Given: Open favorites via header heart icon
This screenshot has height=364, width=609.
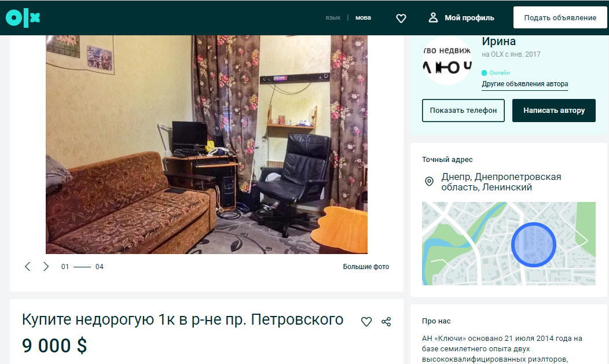Looking at the screenshot, I should point(401,18).
